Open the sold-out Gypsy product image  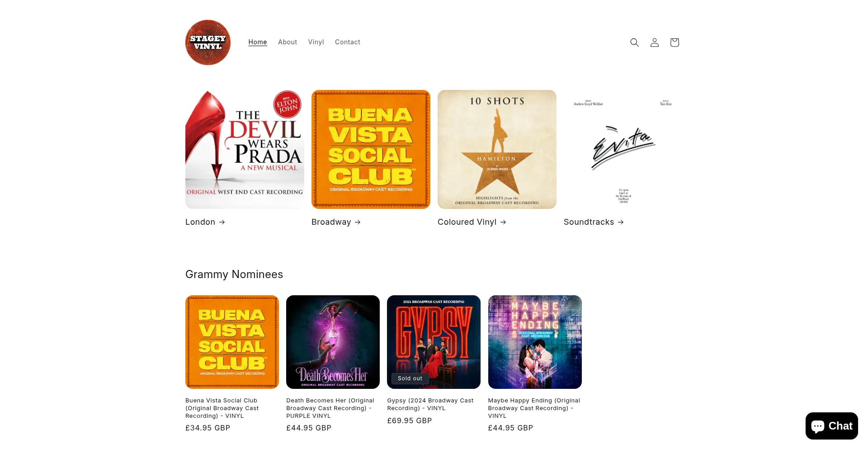click(434, 342)
